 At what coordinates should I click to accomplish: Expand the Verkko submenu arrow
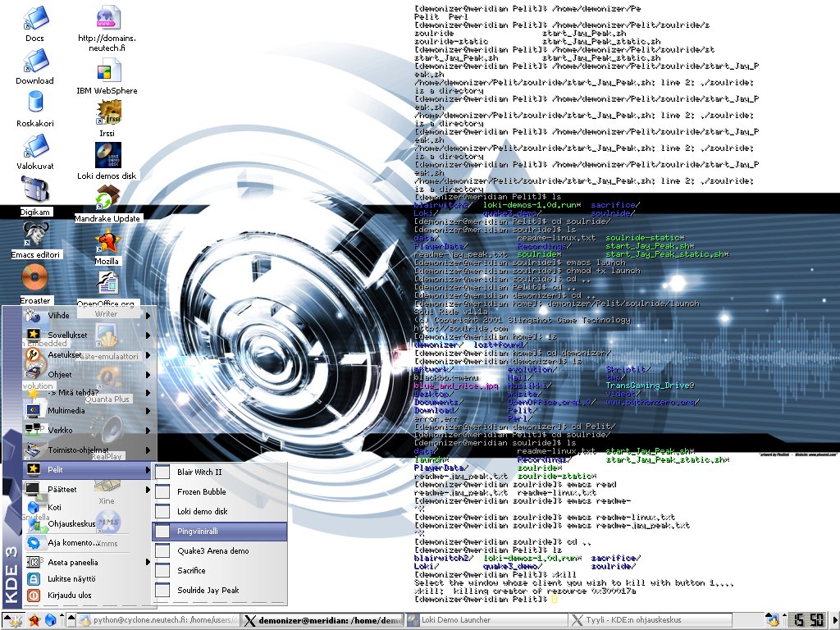pos(148,430)
